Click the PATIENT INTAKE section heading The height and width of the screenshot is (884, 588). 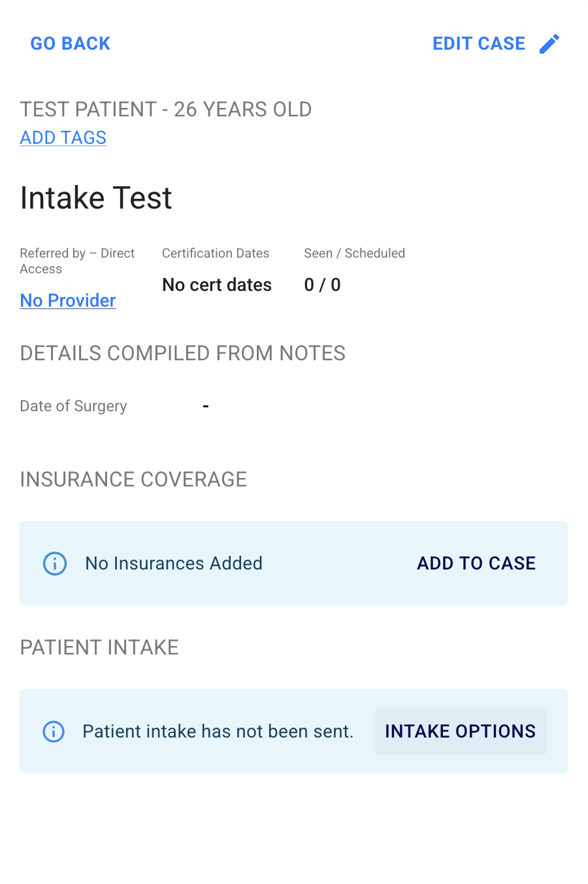pyautogui.click(x=99, y=647)
